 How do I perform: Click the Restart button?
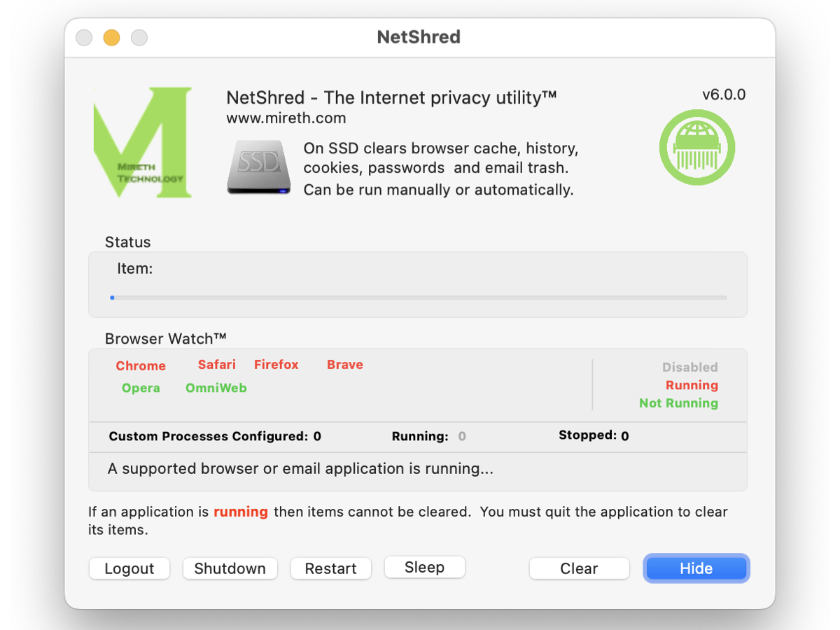330,568
